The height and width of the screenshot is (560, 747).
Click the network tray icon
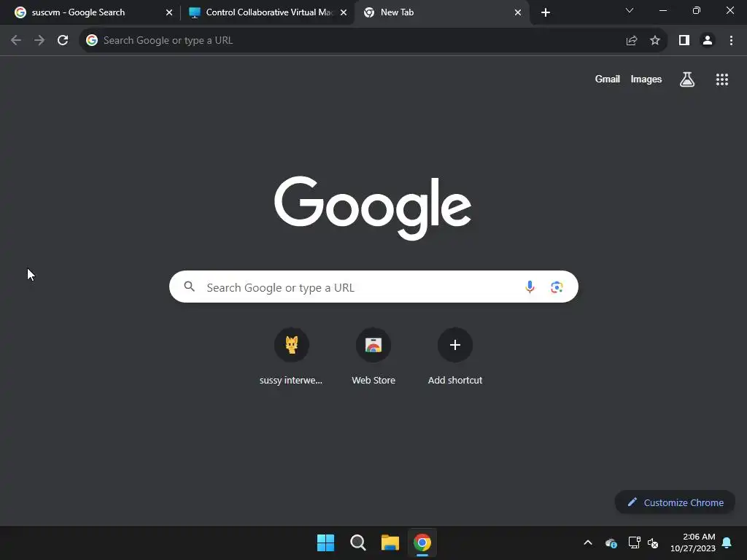click(x=634, y=542)
